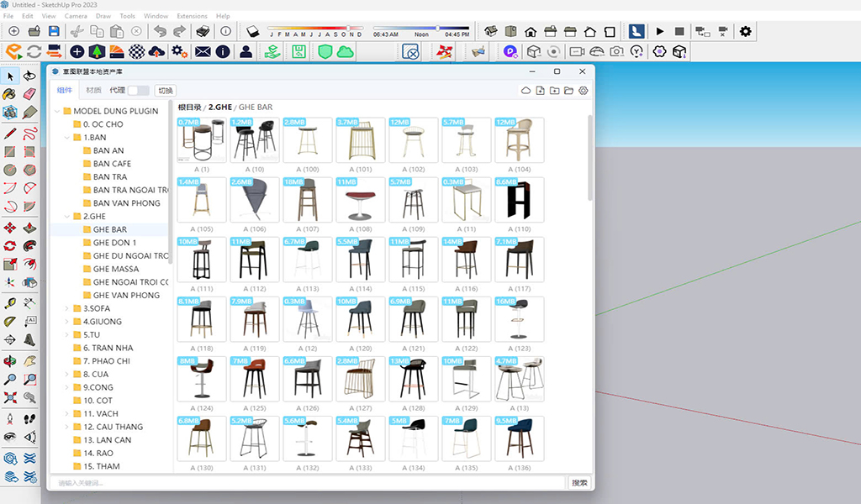The width and height of the screenshot is (861, 504).
Task: Activate the Orbit tool
Action: [x=10, y=360]
